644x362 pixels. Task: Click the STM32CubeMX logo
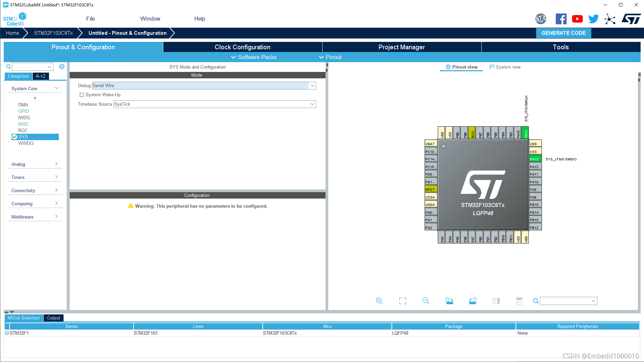(15, 19)
